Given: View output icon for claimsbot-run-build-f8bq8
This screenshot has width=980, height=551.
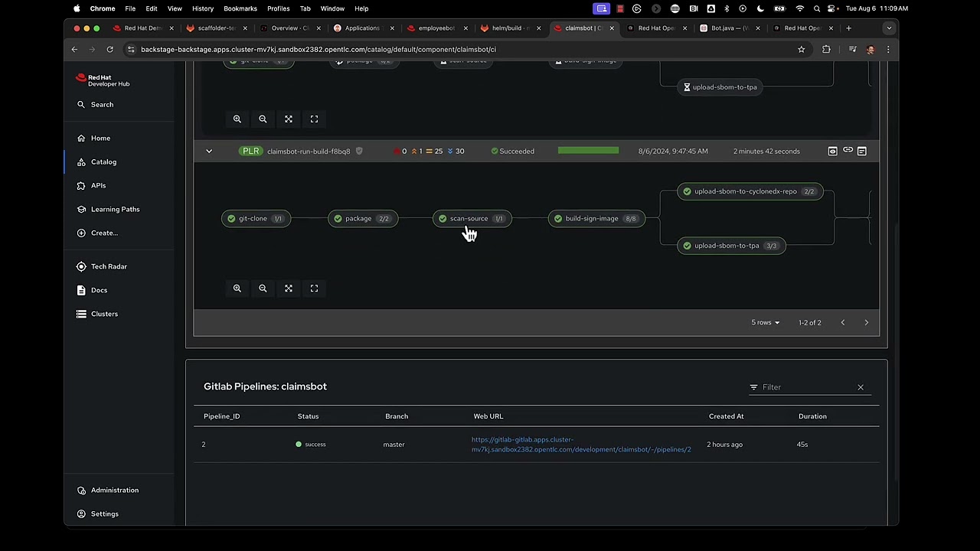Looking at the screenshot, I should tap(833, 151).
